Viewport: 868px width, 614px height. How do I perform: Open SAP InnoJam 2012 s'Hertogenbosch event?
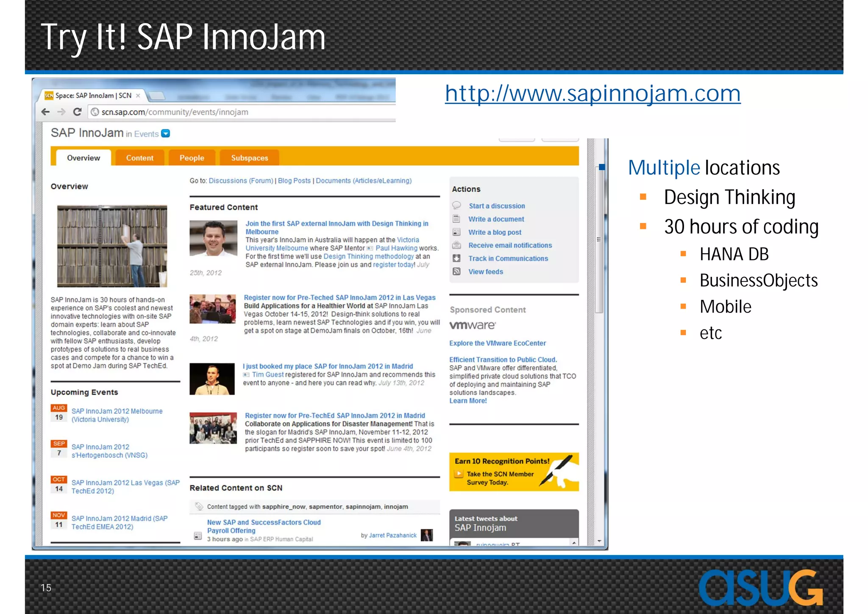point(109,451)
